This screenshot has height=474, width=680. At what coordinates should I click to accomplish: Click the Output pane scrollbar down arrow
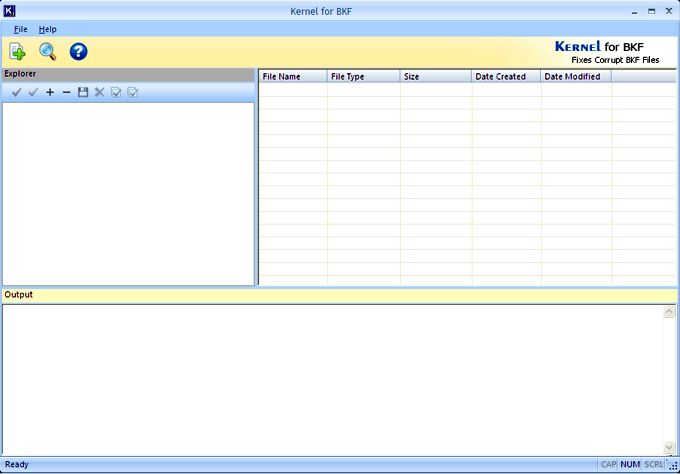(669, 447)
